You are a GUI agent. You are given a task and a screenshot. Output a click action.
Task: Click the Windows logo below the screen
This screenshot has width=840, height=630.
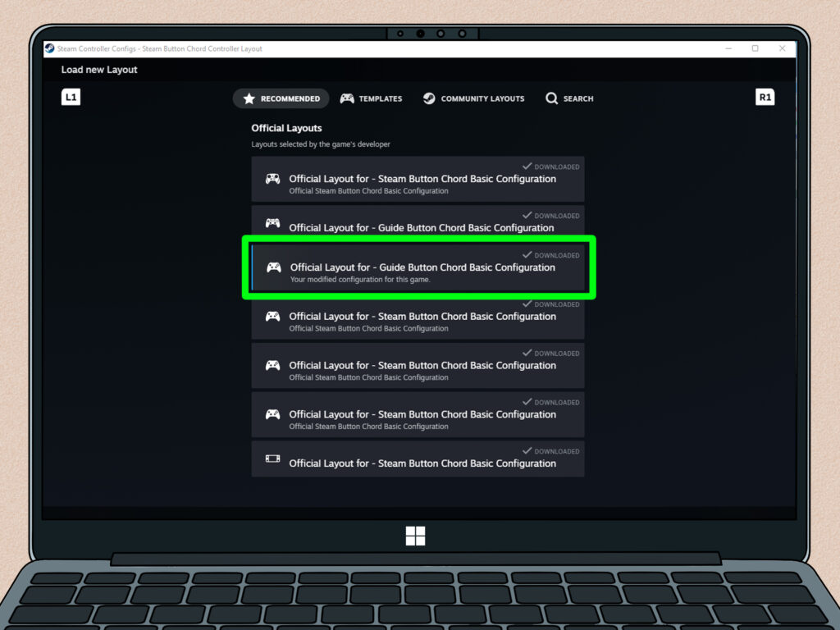415,536
